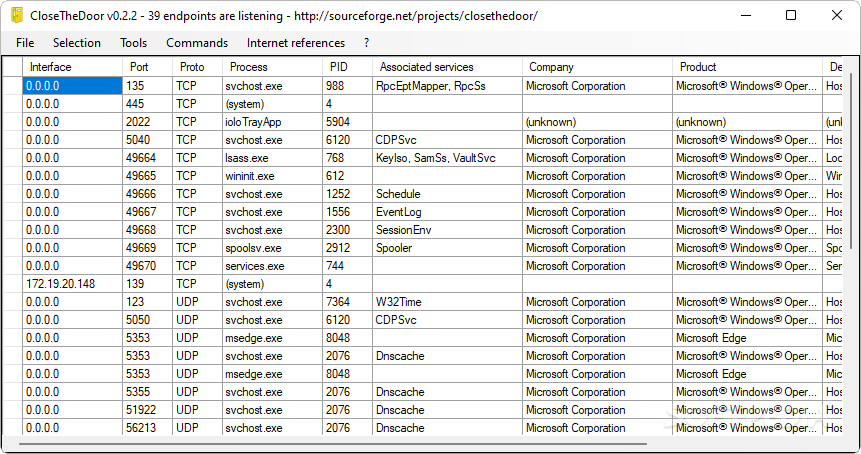Sort by the Interface column header
861x454 pixels.
coord(72,67)
